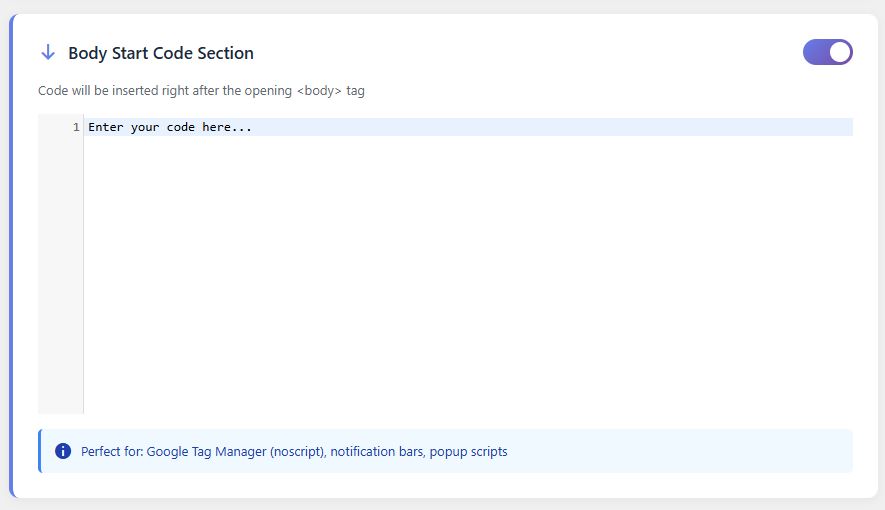Image resolution: width=885 pixels, height=510 pixels.
Task: Click the "<body>" tag text in the description
Action: click(x=319, y=91)
